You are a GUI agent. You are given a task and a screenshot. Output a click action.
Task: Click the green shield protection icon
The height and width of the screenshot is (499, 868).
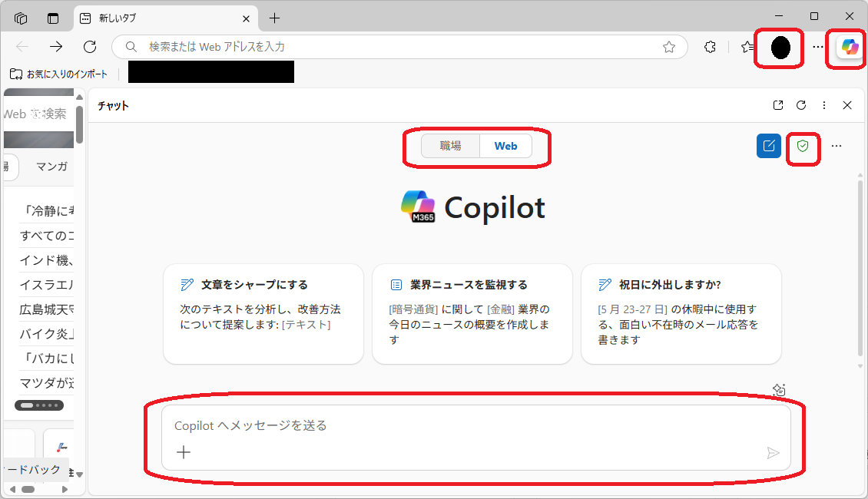[x=803, y=146]
